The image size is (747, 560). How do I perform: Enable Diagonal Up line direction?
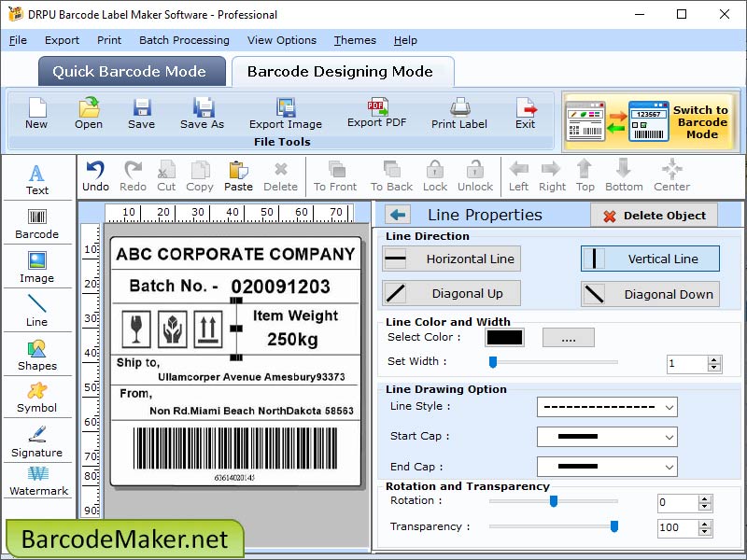(450, 293)
